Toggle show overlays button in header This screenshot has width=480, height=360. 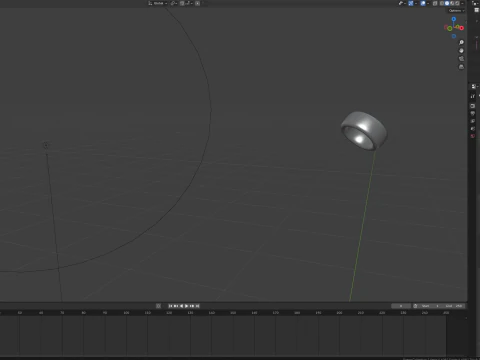pos(423,3)
